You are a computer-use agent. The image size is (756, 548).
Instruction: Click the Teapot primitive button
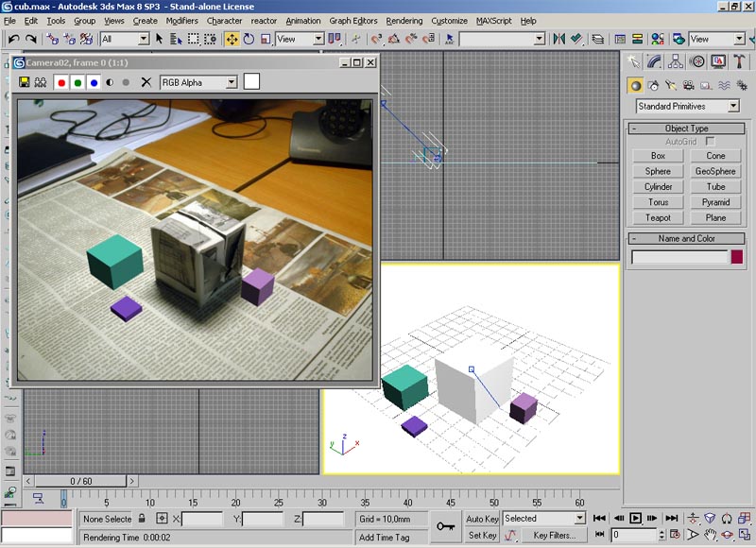[x=658, y=217]
